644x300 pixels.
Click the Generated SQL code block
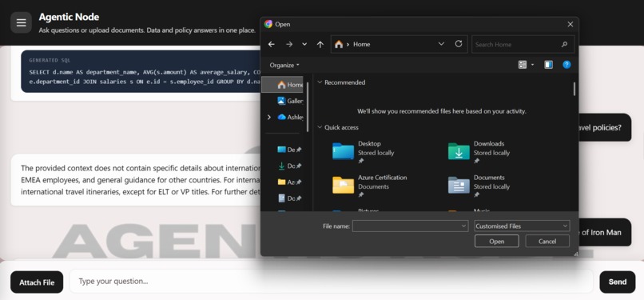point(141,71)
